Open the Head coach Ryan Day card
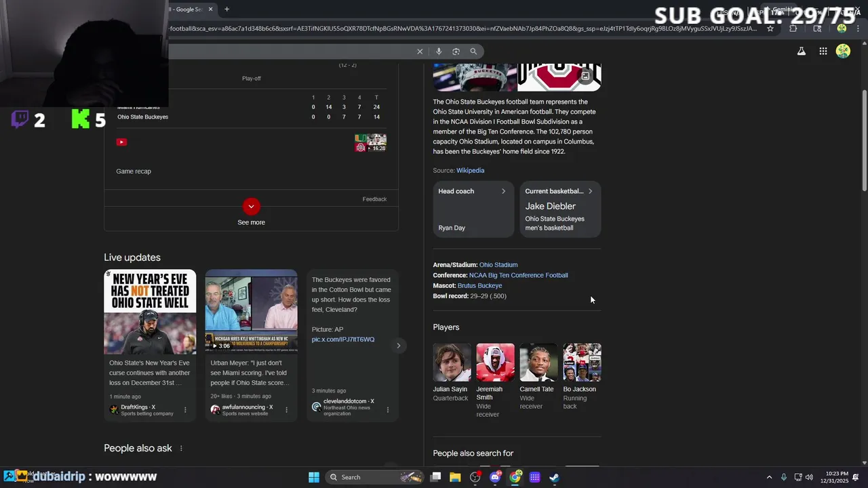The height and width of the screenshot is (488, 868). point(473,209)
